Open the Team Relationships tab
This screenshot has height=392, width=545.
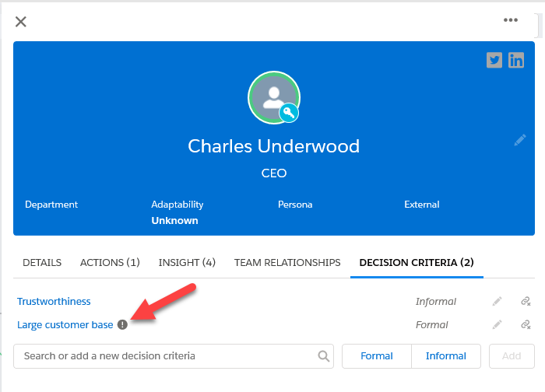[287, 262]
